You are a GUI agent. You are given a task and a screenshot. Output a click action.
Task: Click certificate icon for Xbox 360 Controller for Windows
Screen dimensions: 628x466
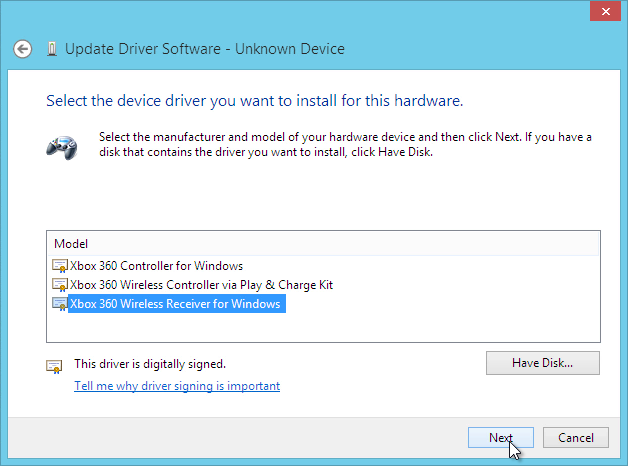tap(60, 266)
